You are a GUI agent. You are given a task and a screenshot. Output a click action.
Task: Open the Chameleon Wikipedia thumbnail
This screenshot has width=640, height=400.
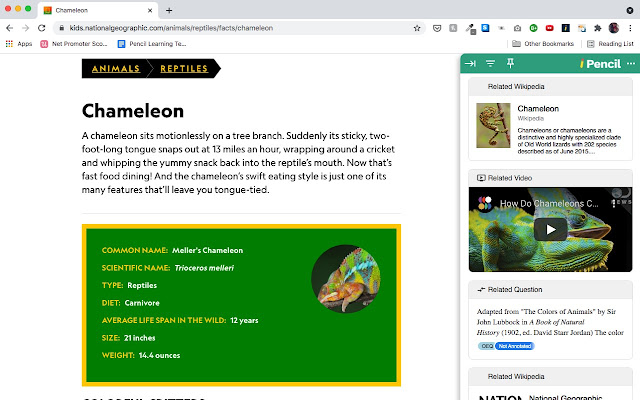point(493,125)
